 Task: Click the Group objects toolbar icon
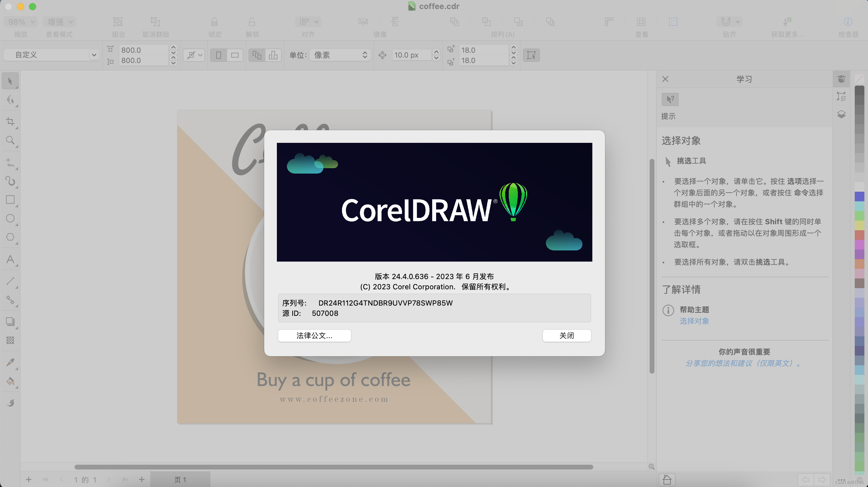pyautogui.click(x=118, y=22)
